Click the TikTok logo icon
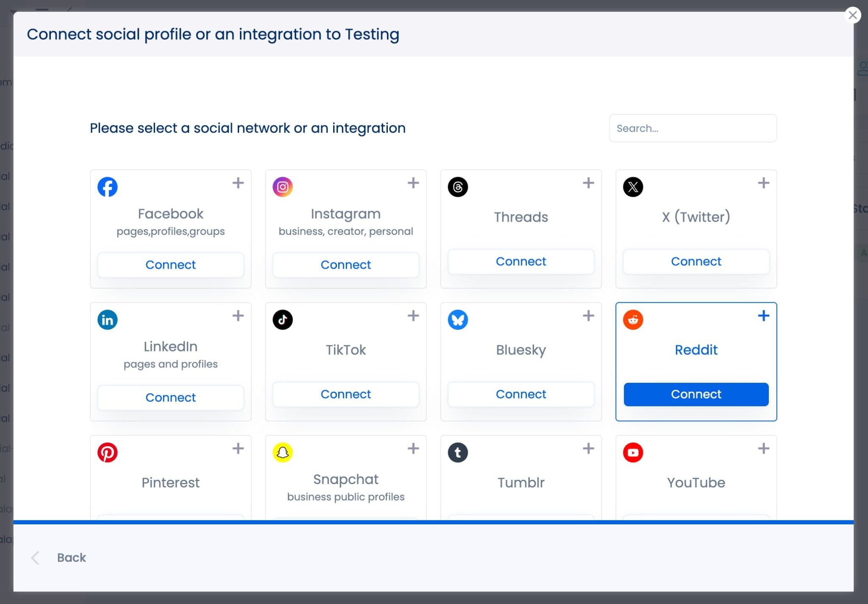The width and height of the screenshot is (868, 604). (x=283, y=319)
